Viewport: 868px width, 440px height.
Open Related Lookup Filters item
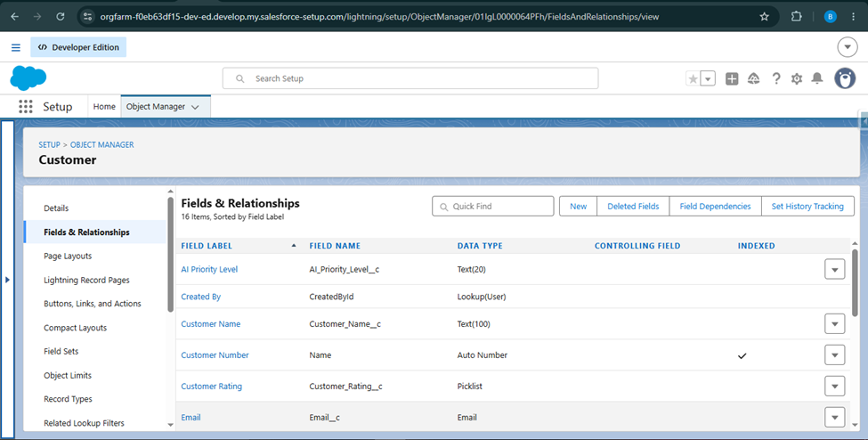pos(85,423)
